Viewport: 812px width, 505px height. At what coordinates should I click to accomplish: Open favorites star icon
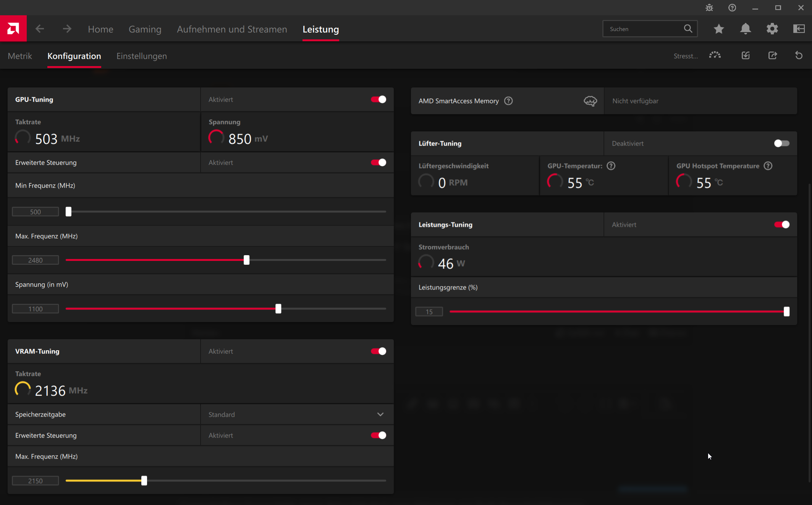coord(718,29)
